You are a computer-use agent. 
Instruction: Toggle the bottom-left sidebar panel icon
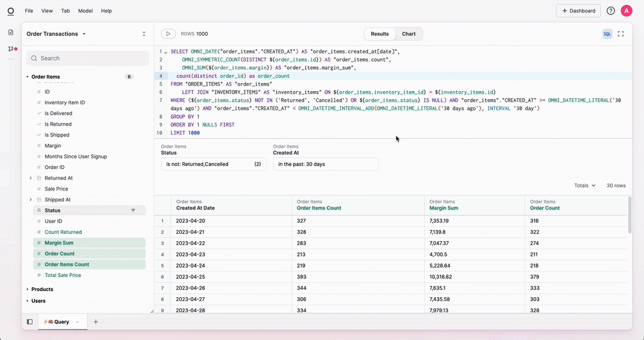[x=30, y=322]
